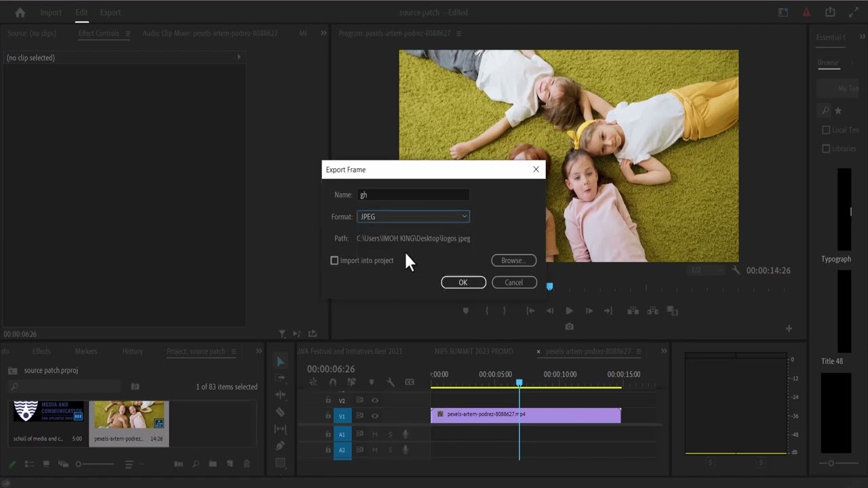Mute audio track A1
This screenshot has width=868, height=488.
[x=375, y=434]
